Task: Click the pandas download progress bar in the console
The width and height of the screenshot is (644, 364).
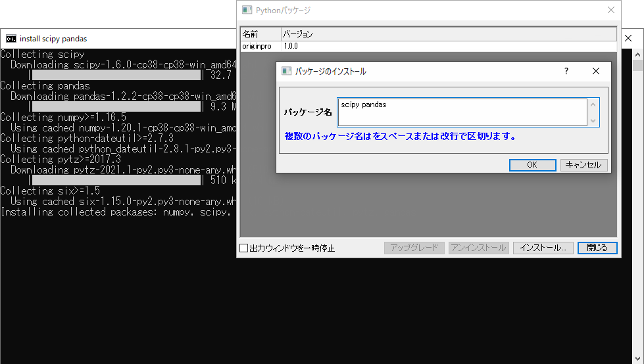Action: coord(116,106)
